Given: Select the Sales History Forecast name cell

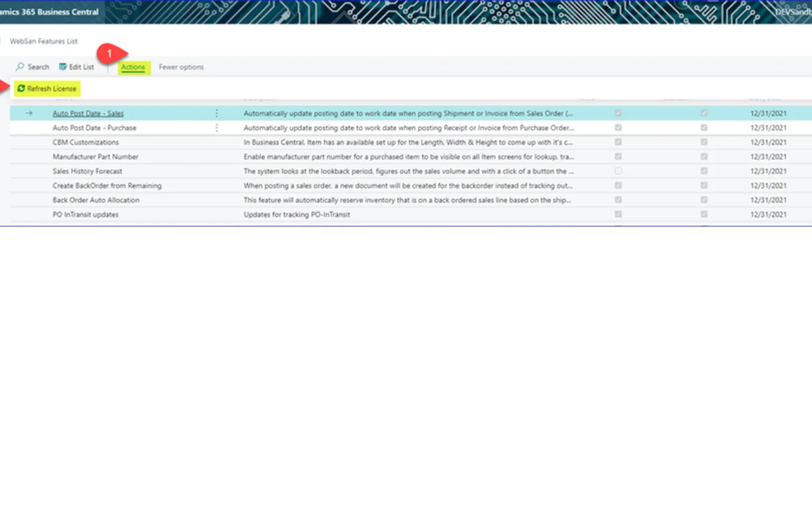Looking at the screenshot, I should pos(87,171).
